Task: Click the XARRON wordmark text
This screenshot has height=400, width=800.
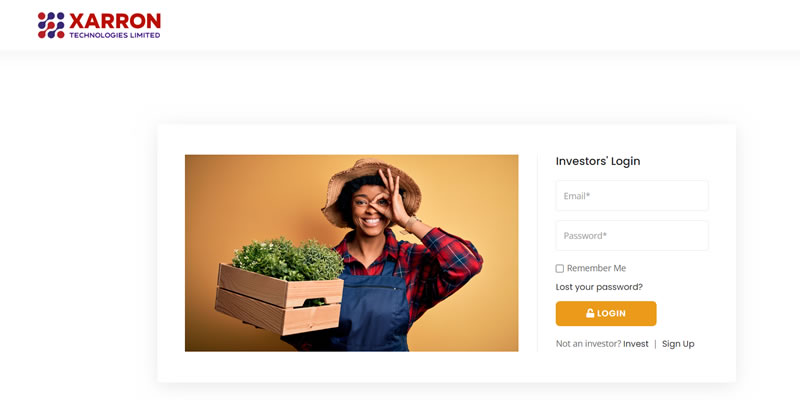Action: click(115, 21)
